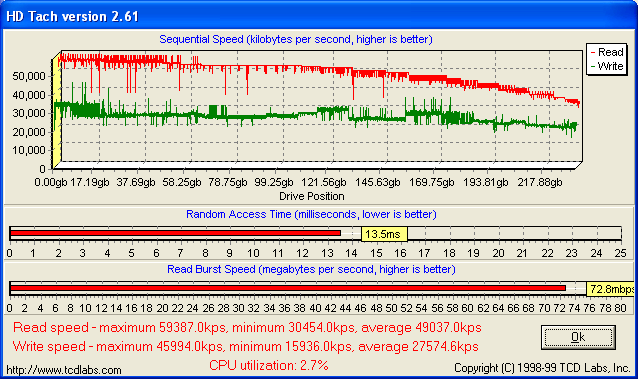Click the 40,000 y-axis value
The height and width of the screenshot is (384, 638).
tap(29, 95)
